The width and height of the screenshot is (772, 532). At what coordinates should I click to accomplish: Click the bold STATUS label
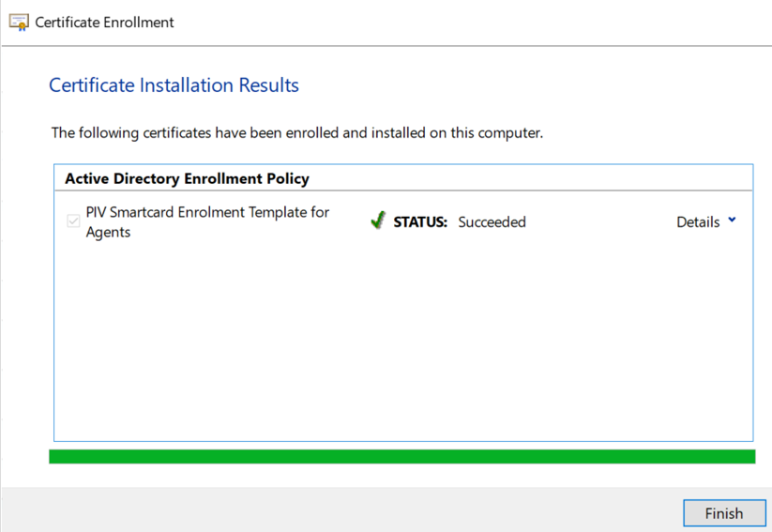pos(420,222)
